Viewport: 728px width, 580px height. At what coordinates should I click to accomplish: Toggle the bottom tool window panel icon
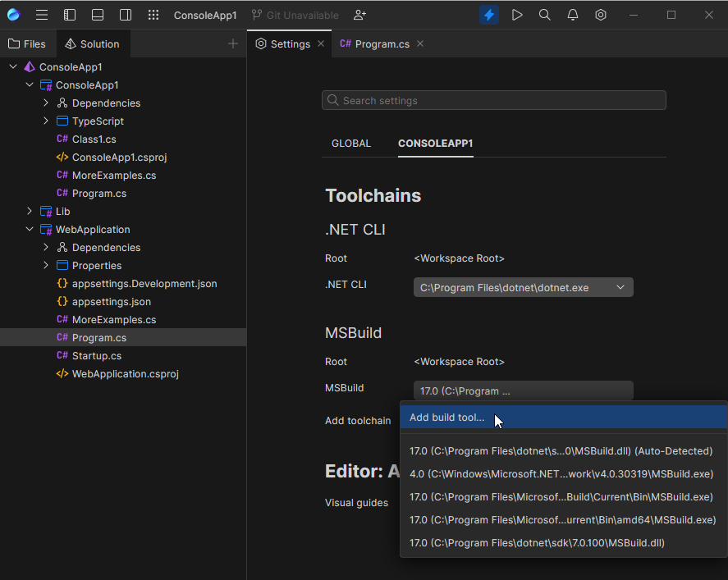click(98, 14)
